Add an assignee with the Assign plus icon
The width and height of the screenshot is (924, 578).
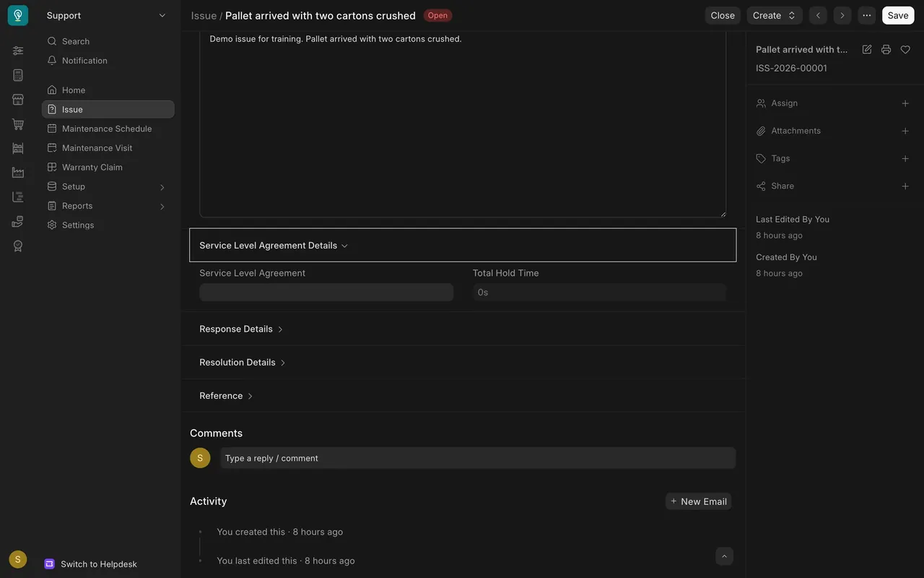point(905,103)
